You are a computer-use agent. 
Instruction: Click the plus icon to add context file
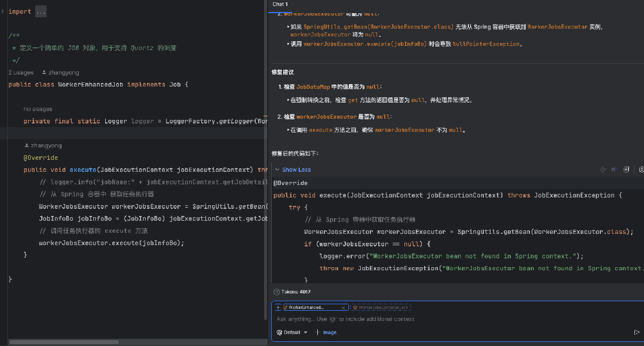pos(278,307)
